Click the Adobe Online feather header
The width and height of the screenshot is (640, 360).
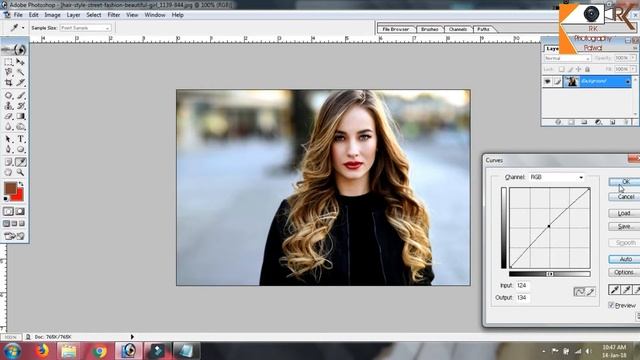(14, 50)
